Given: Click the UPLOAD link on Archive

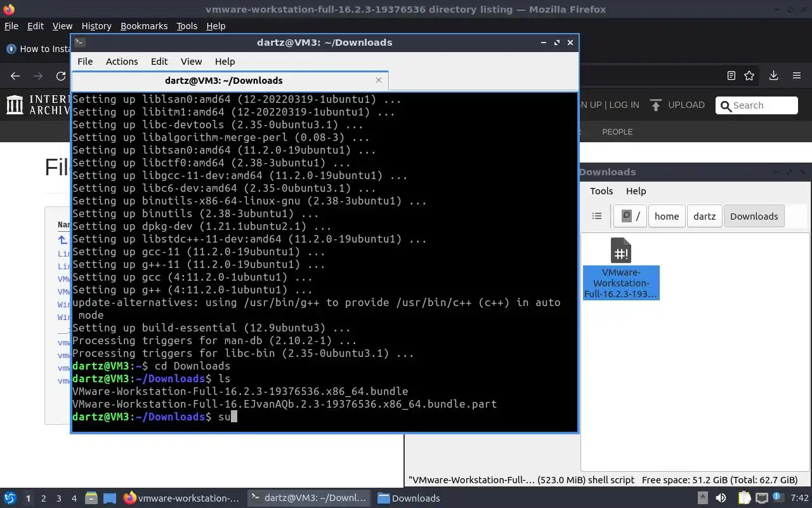Looking at the screenshot, I should point(686,105).
